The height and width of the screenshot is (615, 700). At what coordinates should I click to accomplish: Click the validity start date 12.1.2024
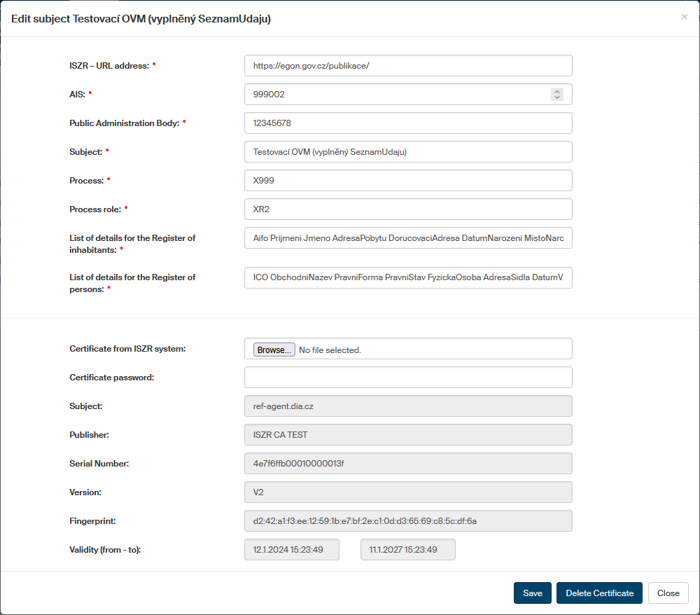tap(291, 549)
